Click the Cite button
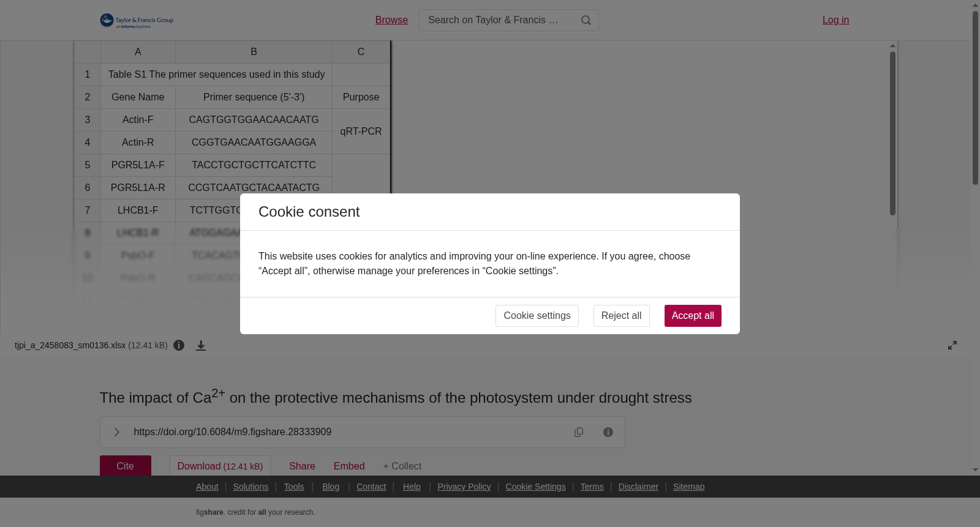 pos(126,466)
